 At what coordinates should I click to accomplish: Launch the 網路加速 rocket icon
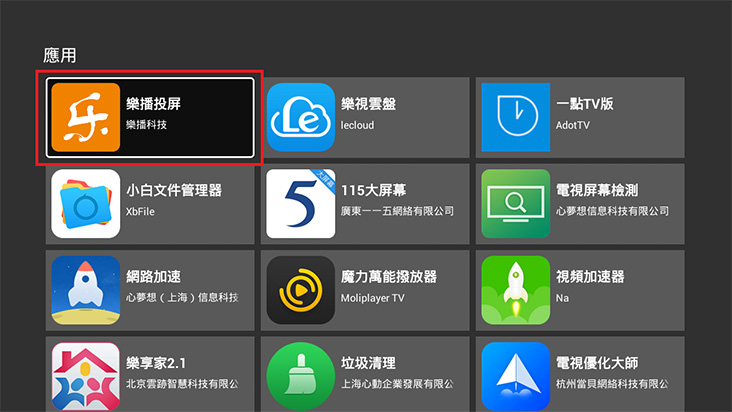point(85,290)
